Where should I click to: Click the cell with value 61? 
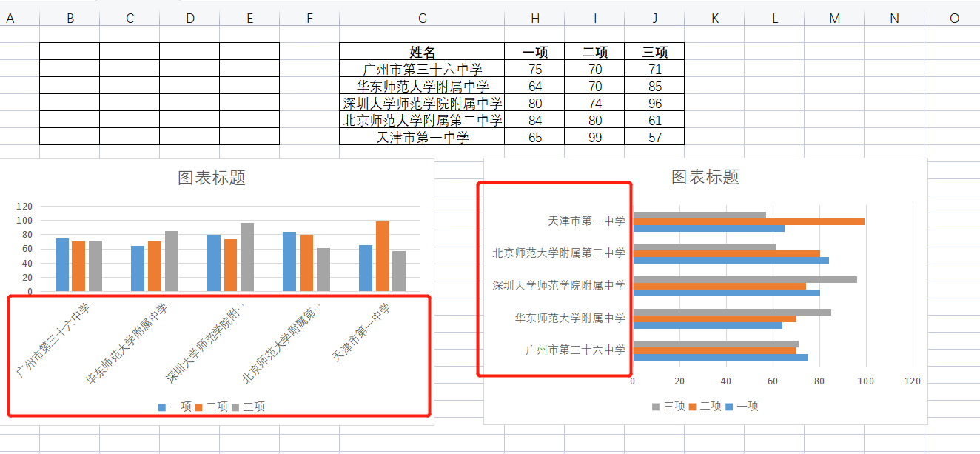pos(654,120)
